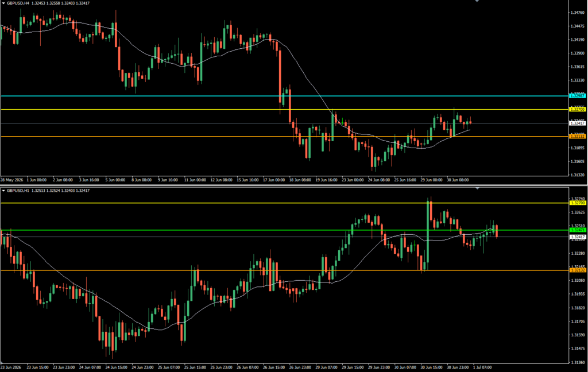Click the 8 Jun 08:00 time axis label
This screenshot has width=588, height=372.
point(141,180)
